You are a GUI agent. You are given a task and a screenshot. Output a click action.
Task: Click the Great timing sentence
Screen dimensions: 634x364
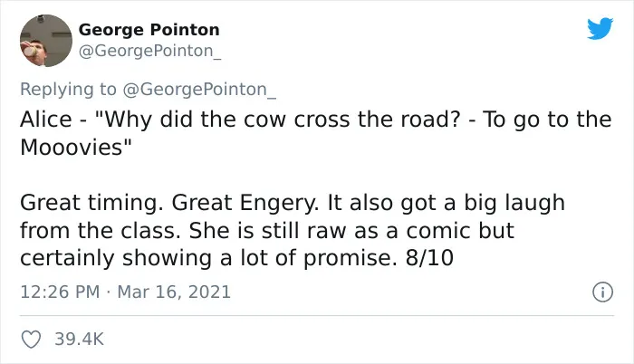click(91, 203)
